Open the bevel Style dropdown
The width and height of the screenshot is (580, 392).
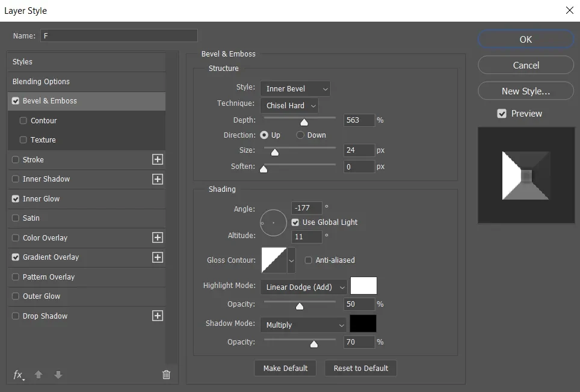point(295,89)
